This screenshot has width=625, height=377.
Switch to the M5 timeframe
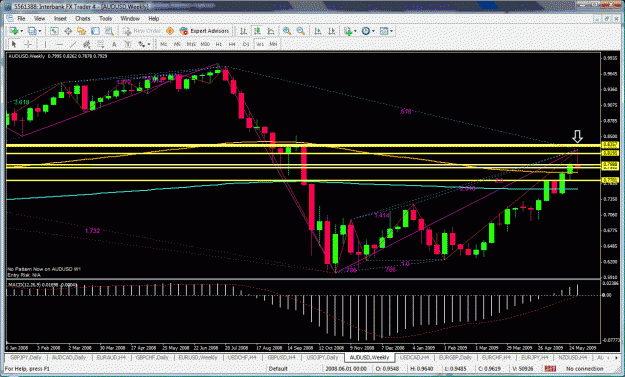[x=177, y=44]
